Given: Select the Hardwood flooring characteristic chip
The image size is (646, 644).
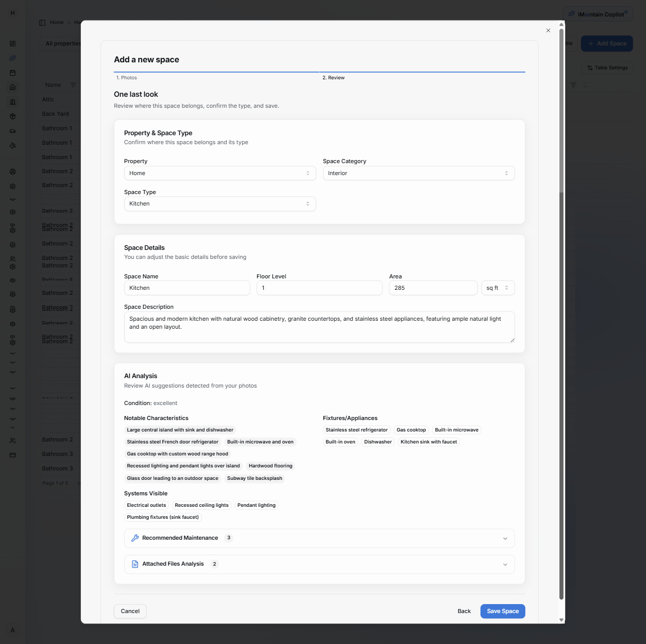Looking at the screenshot, I should click(271, 465).
